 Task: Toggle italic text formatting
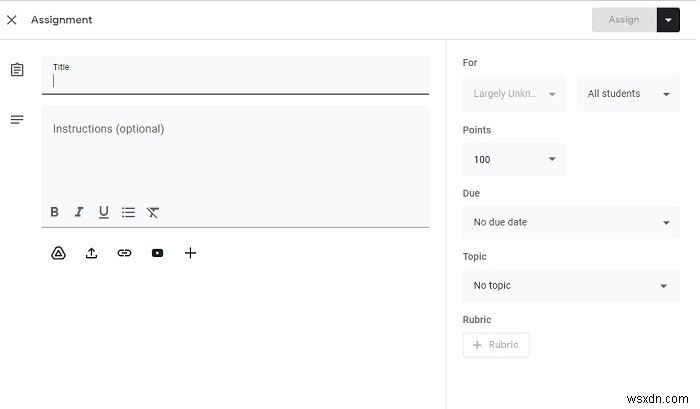[79, 212]
